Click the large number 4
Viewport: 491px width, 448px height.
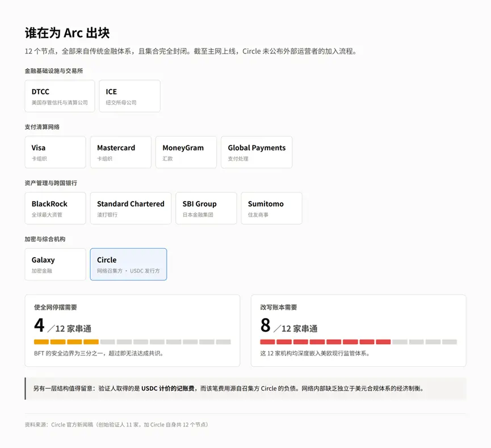tap(40, 325)
